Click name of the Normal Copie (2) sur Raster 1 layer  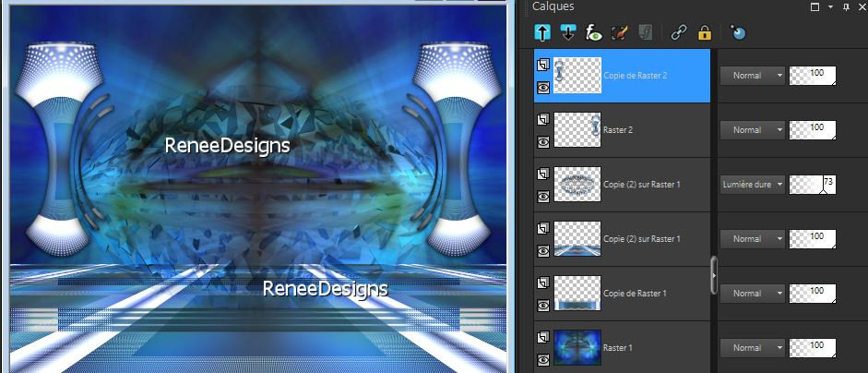click(x=642, y=238)
